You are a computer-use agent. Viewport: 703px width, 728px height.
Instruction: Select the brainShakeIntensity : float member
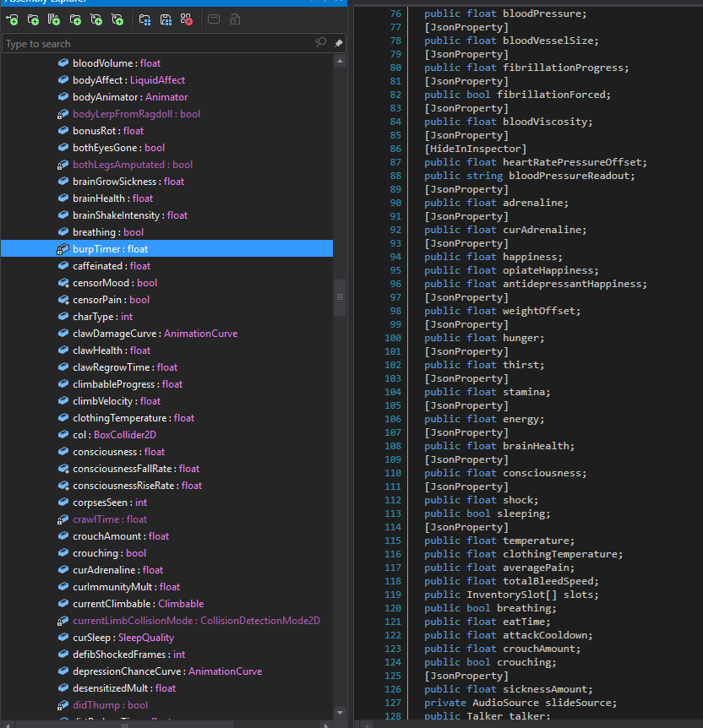130,215
